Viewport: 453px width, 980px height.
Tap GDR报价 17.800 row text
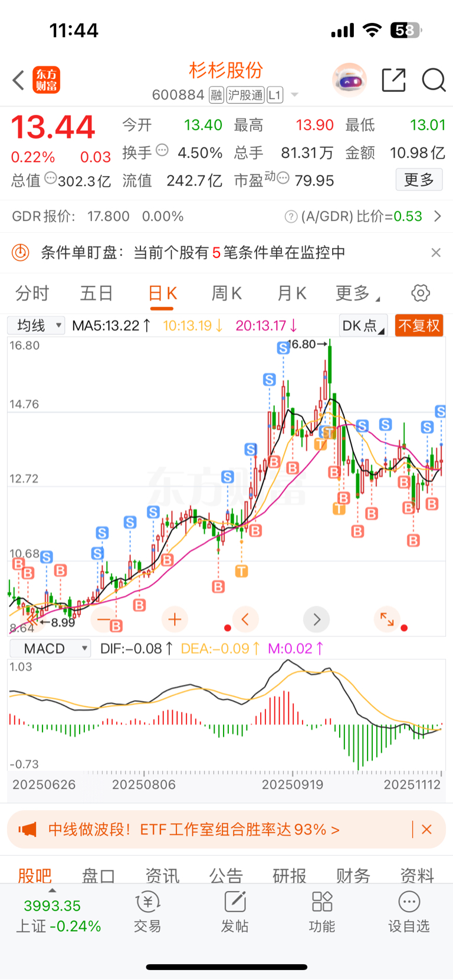point(98,216)
